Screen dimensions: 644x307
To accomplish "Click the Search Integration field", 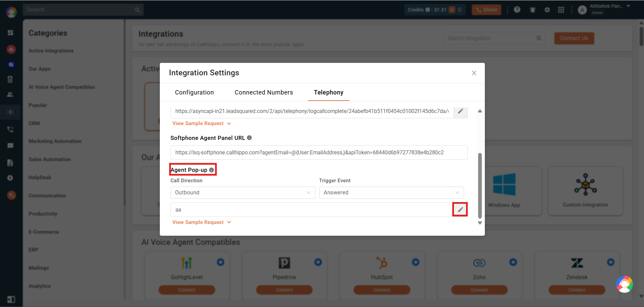I will (494, 38).
